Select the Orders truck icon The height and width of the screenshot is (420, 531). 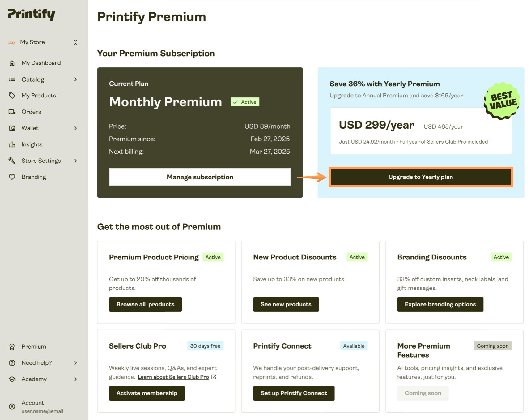click(x=12, y=112)
